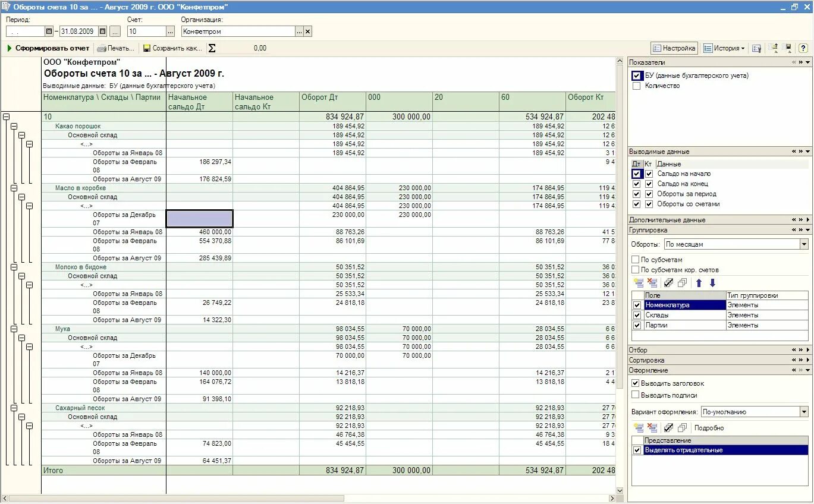This screenshot has width=814, height=504.
Task: Open the calendar for the 31.08.2009 date
Action: [103, 31]
